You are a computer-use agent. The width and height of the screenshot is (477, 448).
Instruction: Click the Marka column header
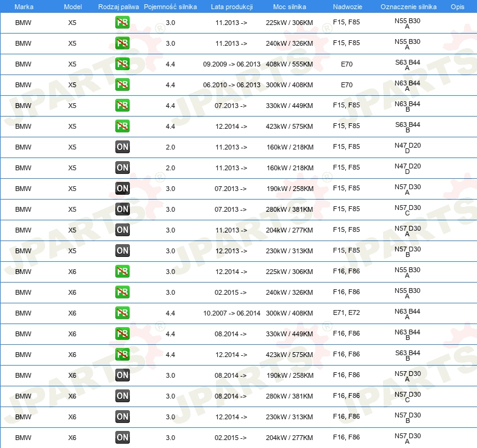coord(24,7)
